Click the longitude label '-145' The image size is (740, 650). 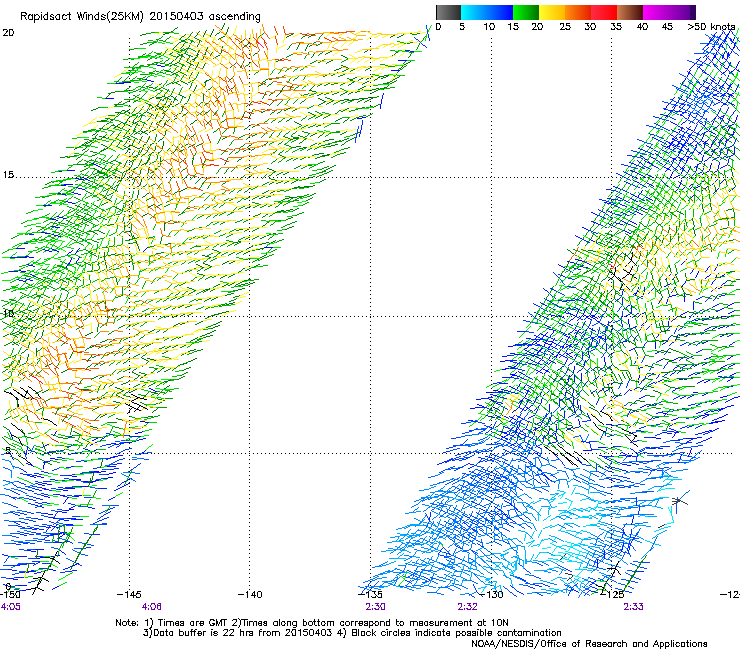pyautogui.click(x=129, y=594)
